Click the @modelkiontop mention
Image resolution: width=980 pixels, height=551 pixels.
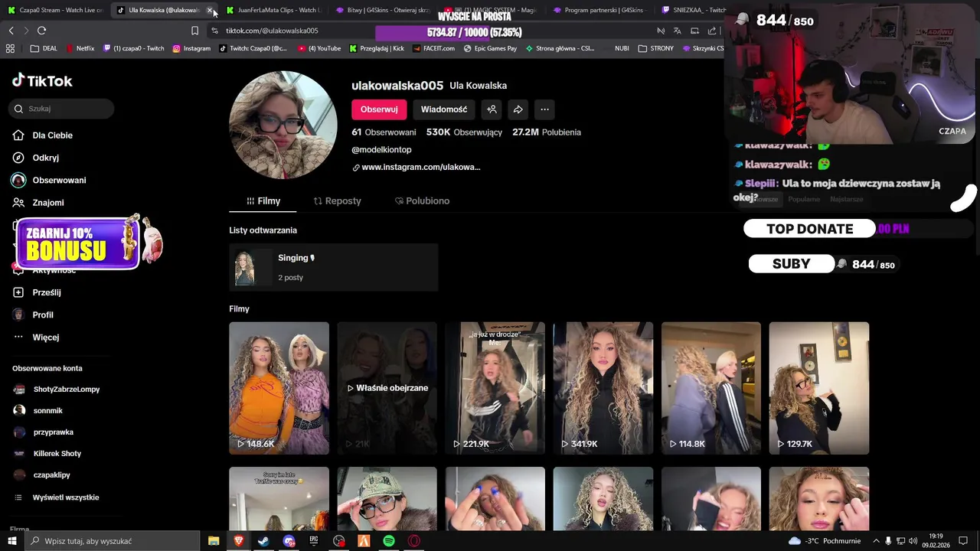click(381, 149)
